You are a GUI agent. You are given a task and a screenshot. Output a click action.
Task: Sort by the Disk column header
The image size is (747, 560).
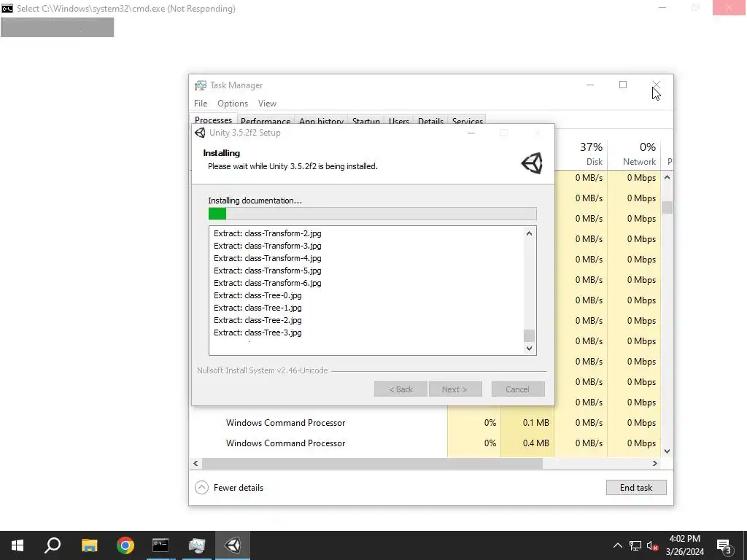click(x=581, y=154)
